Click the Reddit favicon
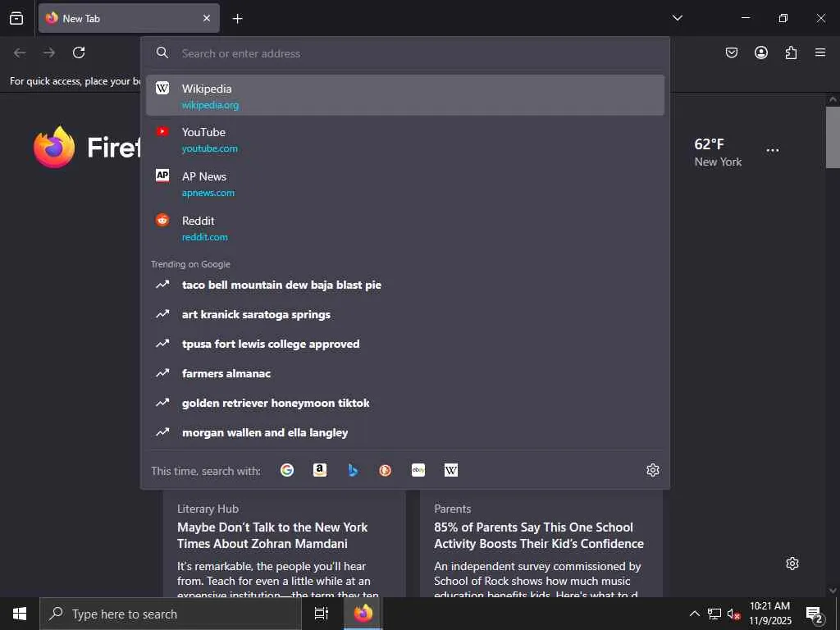The image size is (840, 630). point(162,220)
